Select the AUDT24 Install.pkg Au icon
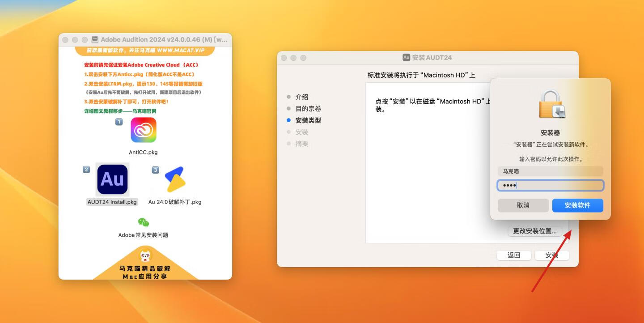The height and width of the screenshot is (323, 644). pyautogui.click(x=112, y=179)
